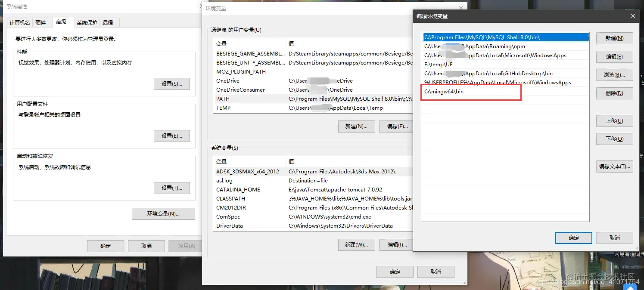644x290 pixels.
Task: Select the E:\temp\UE path entry
Action: click(505, 65)
